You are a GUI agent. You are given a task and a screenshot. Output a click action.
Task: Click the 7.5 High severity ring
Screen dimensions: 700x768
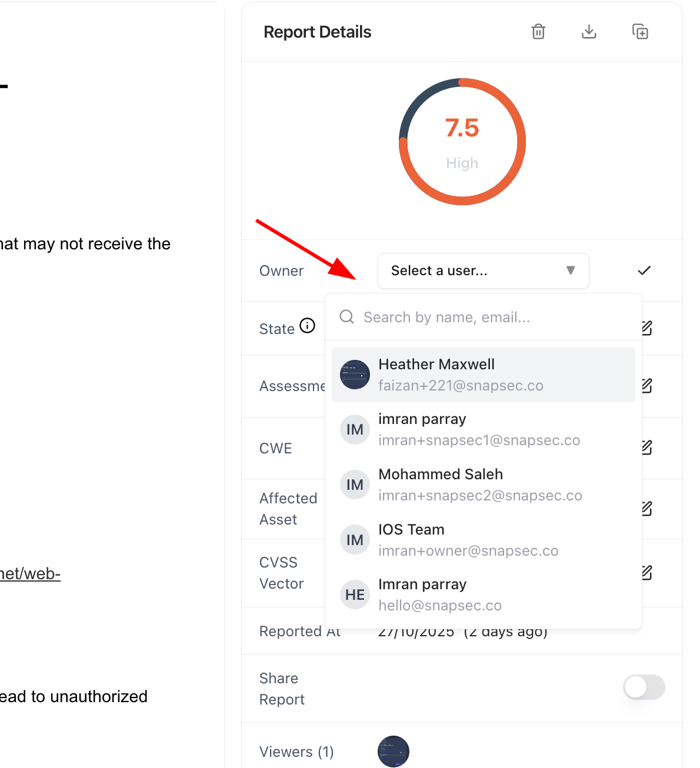point(462,141)
